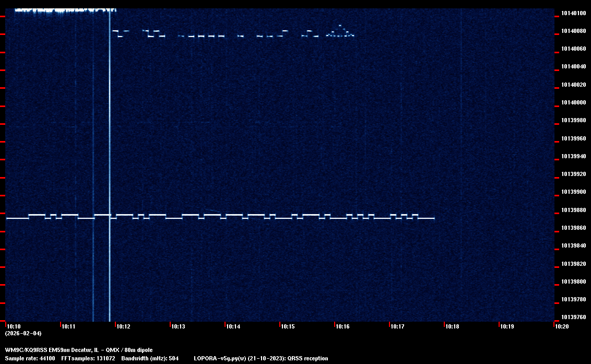591x364 pixels.
Task: Select the 10140000 frequency scale label
Action: (573, 102)
